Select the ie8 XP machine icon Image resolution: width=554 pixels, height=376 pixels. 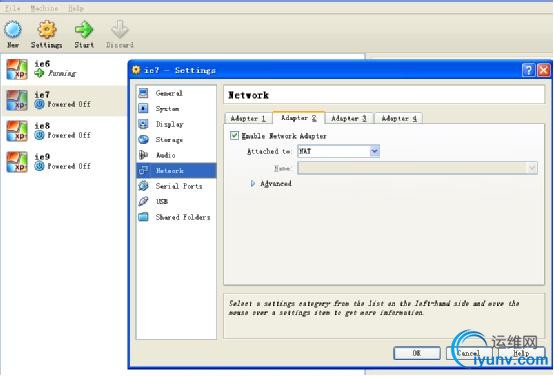point(17,131)
